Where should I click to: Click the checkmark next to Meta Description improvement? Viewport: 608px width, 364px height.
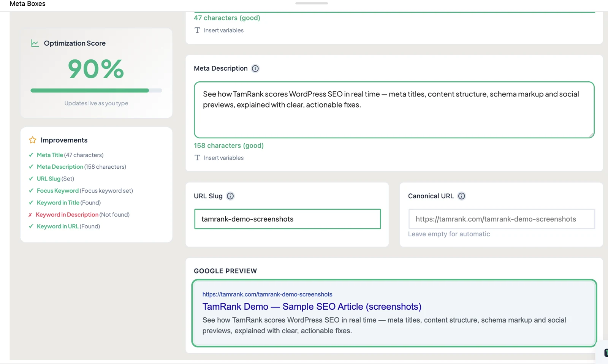click(31, 166)
